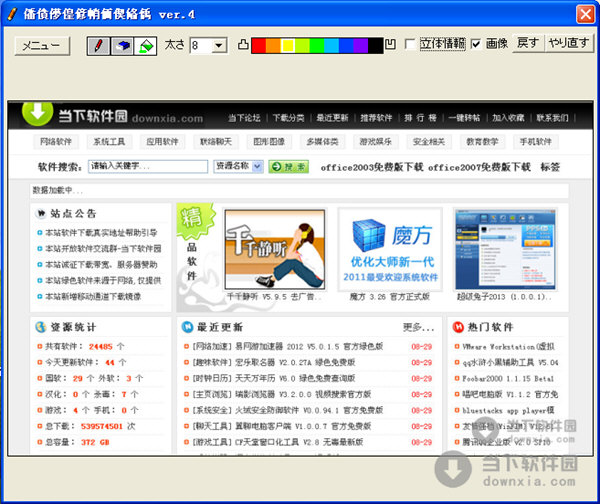The image size is (600, 504).
Task: Open 下载分类 in the top navigation
Action: [x=288, y=118]
